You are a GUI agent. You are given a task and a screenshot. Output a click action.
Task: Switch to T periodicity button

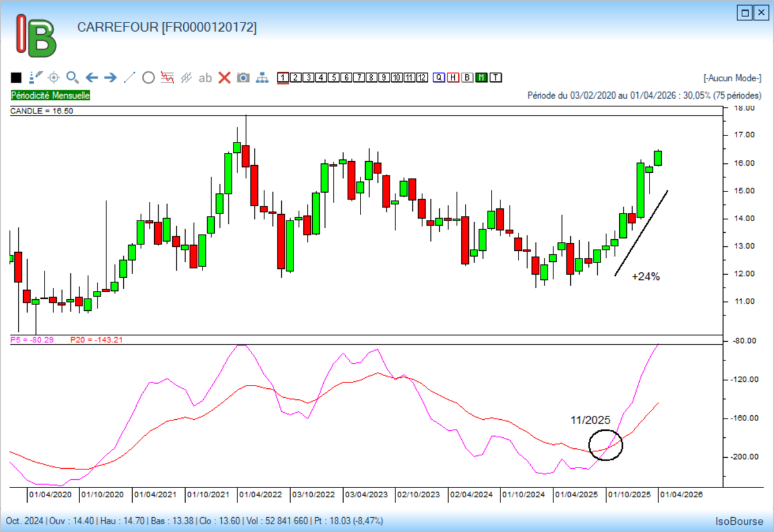click(x=495, y=78)
